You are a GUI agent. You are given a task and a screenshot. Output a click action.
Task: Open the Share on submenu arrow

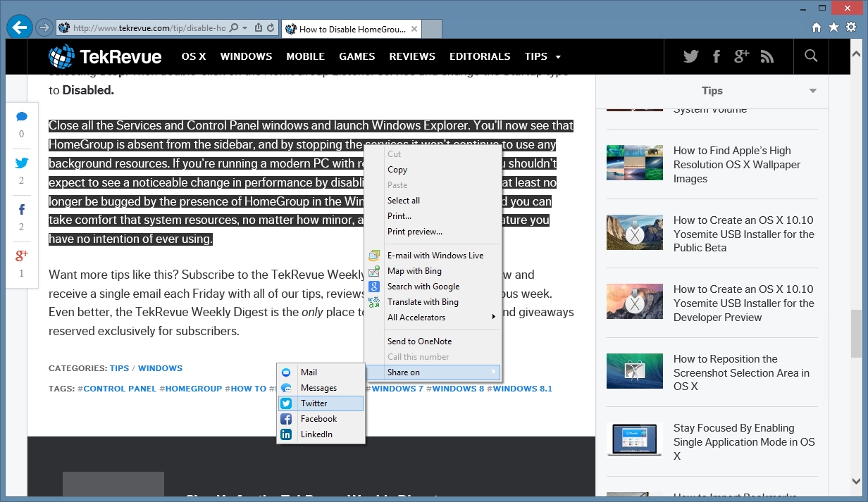point(494,372)
